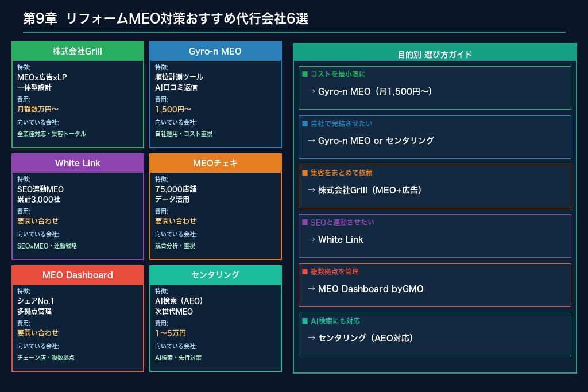Click → 株式会社Grill（MEO+広告）
Viewport: 588px width, 392px height.
coord(364,191)
